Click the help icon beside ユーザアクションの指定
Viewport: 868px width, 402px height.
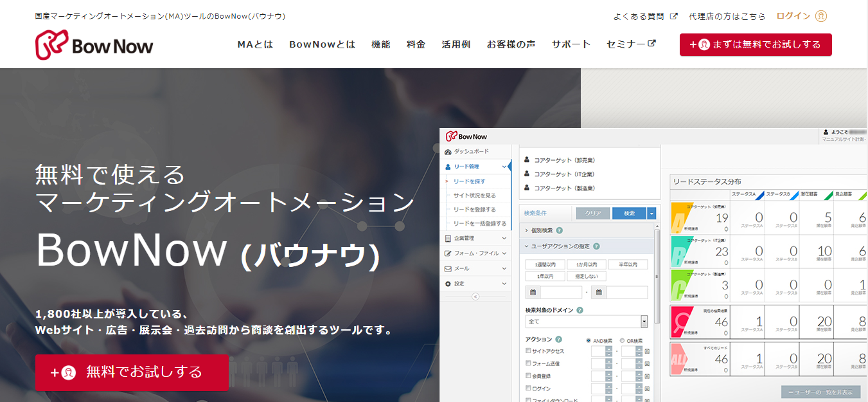(597, 246)
